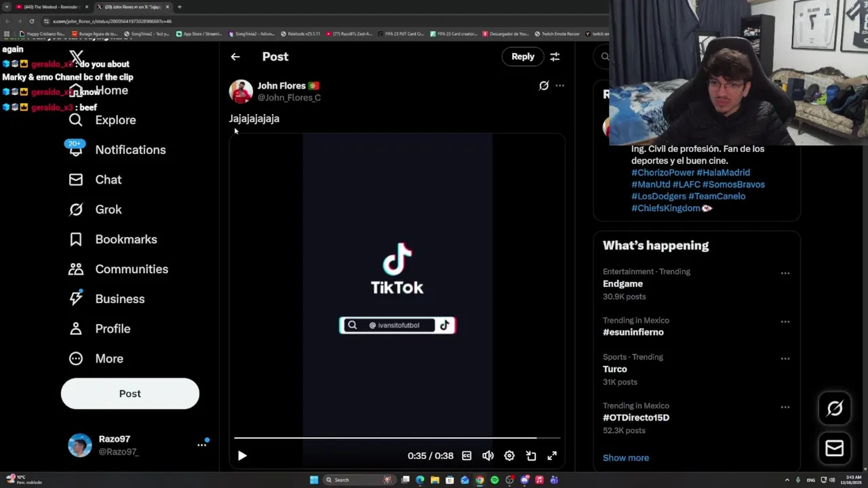Go to Profile from the sidebar
This screenshot has height=488, width=868.
click(x=99, y=329)
